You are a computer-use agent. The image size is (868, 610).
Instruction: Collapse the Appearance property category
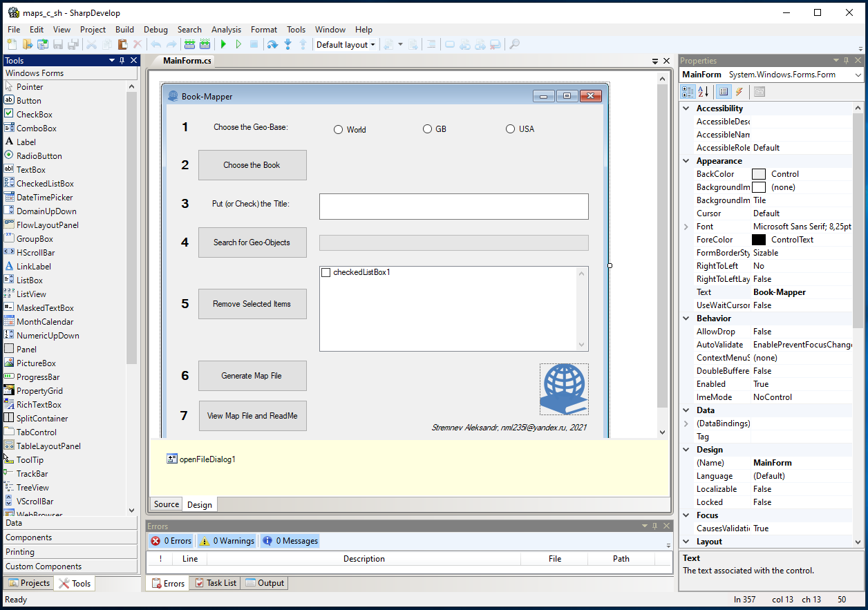click(686, 161)
